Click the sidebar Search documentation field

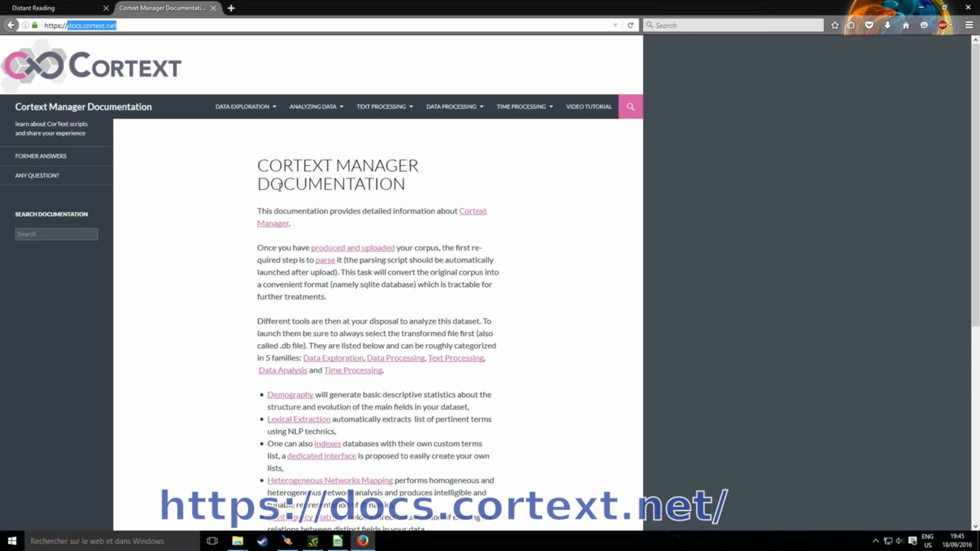pyautogui.click(x=56, y=234)
